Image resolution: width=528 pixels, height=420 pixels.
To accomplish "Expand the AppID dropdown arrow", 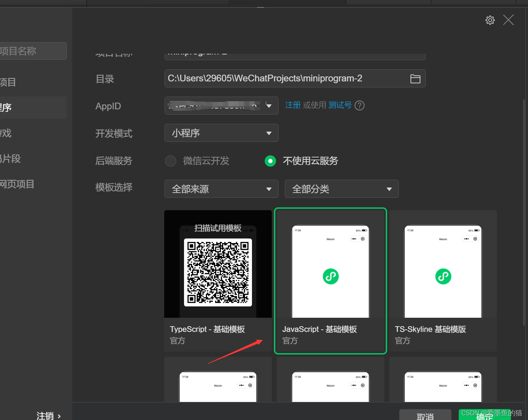I will (269, 106).
